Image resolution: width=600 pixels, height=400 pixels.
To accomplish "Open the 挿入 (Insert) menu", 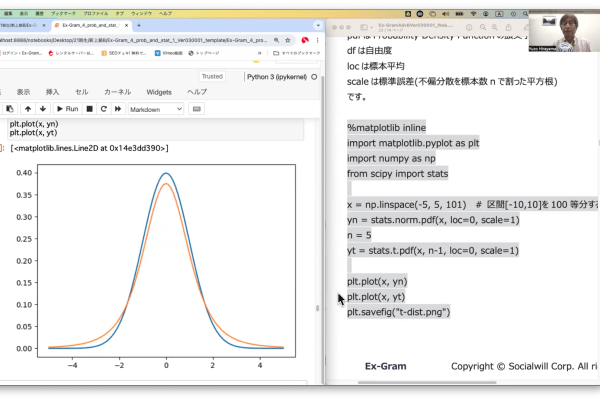I will pos(52,91).
